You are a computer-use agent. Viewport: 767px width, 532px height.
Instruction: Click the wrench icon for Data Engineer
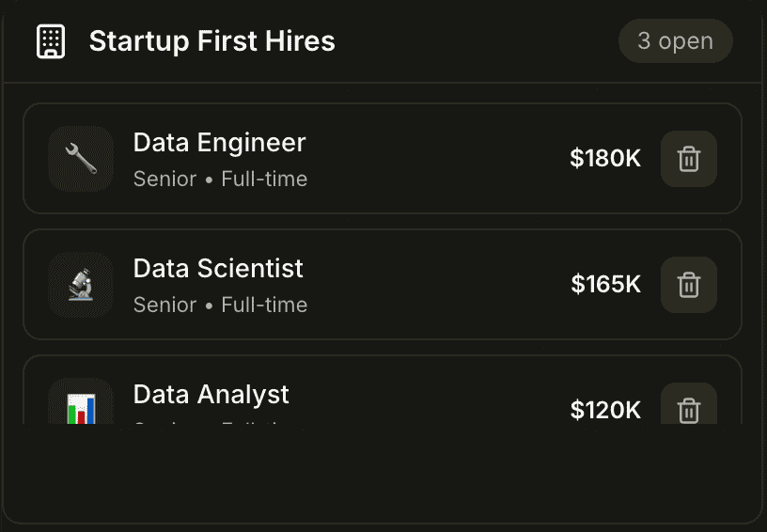81,159
